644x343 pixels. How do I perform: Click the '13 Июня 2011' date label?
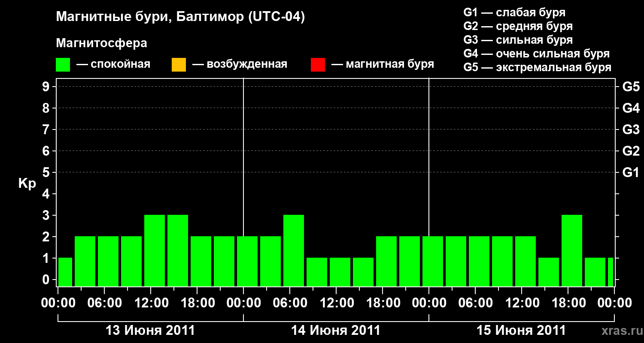coord(150,331)
